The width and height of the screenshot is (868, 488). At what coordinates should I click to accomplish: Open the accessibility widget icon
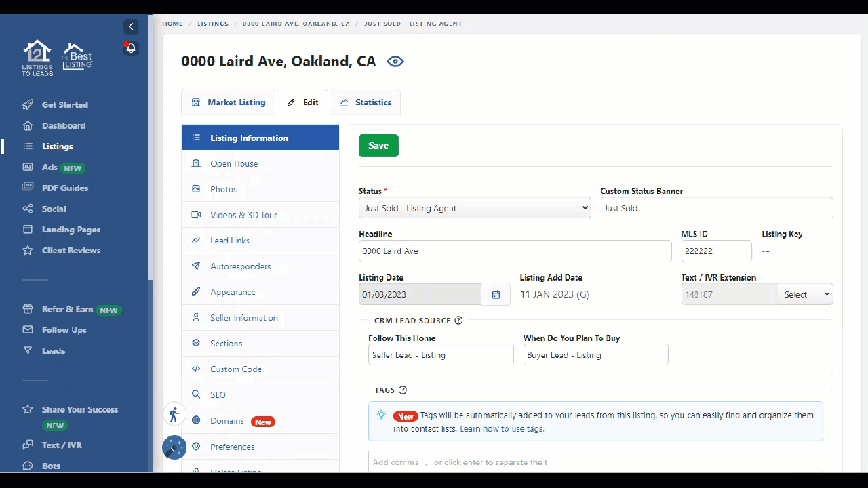174,414
